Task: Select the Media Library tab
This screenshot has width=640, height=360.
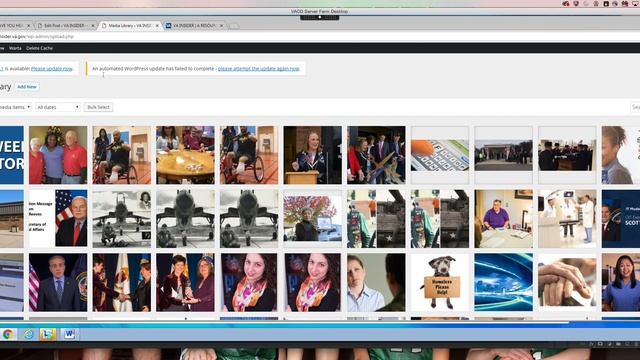Action: pyautogui.click(x=130, y=25)
